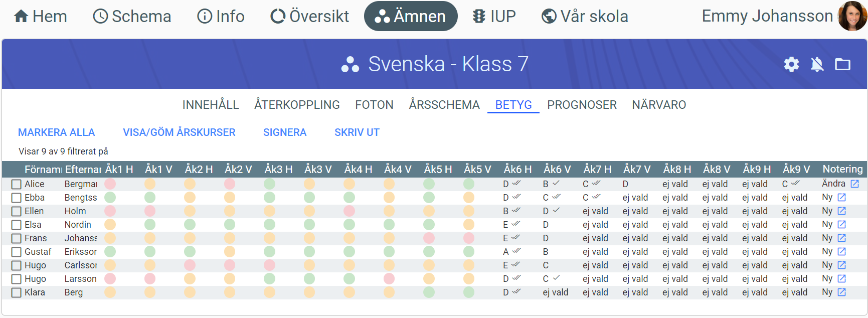The width and height of the screenshot is (868, 318).
Task: Select the checkbox next to Gustaf Eriksson
Action: tap(17, 252)
